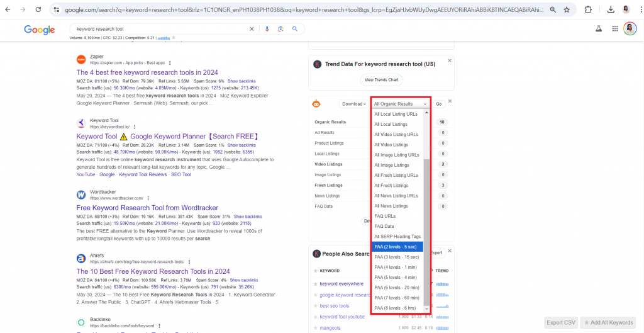Open 'The 4 best free keyword research tools' link
The height and width of the screenshot is (333, 644).
tap(147, 72)
